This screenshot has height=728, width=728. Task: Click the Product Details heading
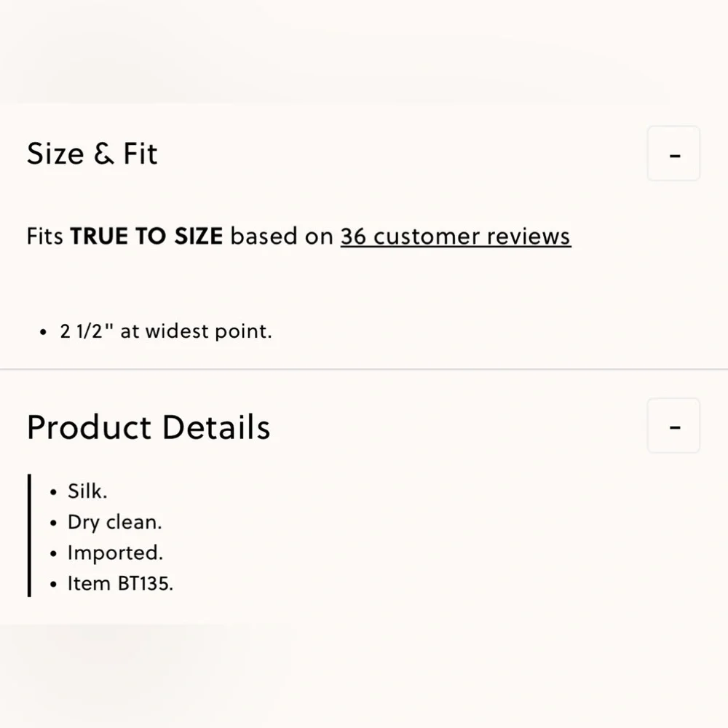click(149, 427)
